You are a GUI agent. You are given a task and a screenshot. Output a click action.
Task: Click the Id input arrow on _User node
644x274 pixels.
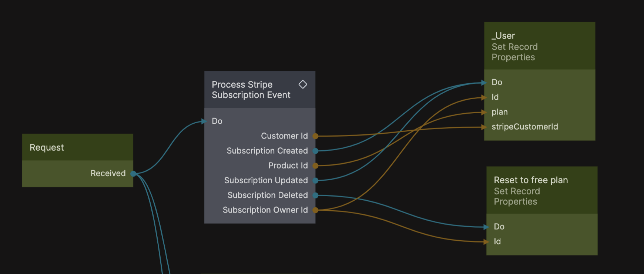point(484,97)
